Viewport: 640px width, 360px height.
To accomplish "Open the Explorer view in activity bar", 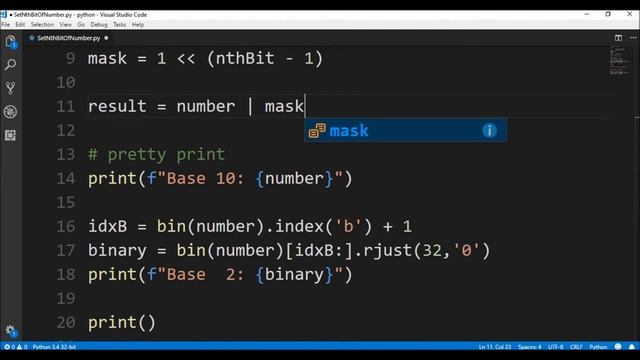I will click(11, 41).
